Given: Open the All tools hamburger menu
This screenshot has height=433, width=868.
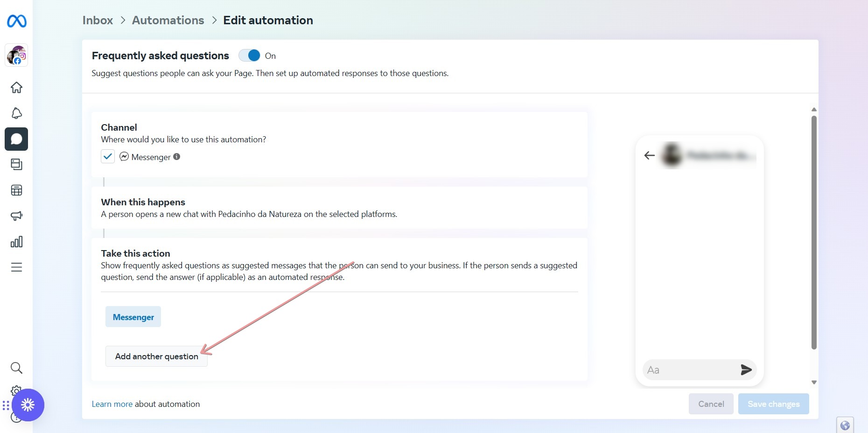Looking at the screenshot, I should coord(16,267).
